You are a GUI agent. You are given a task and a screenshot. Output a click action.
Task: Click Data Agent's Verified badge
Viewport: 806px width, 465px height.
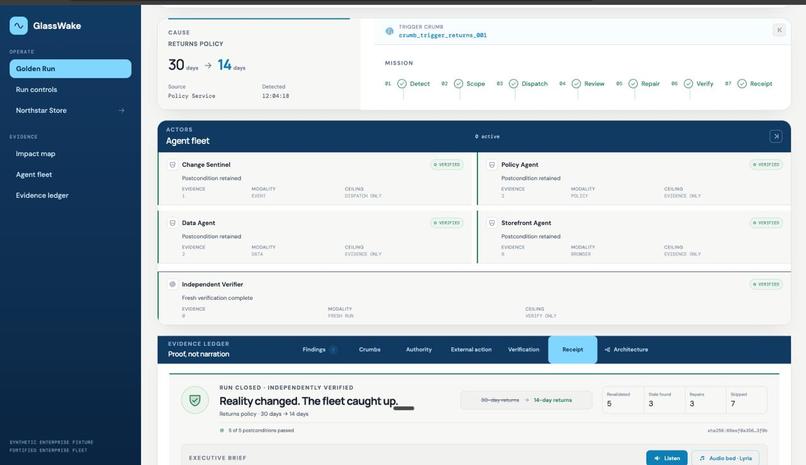point(447,223)
